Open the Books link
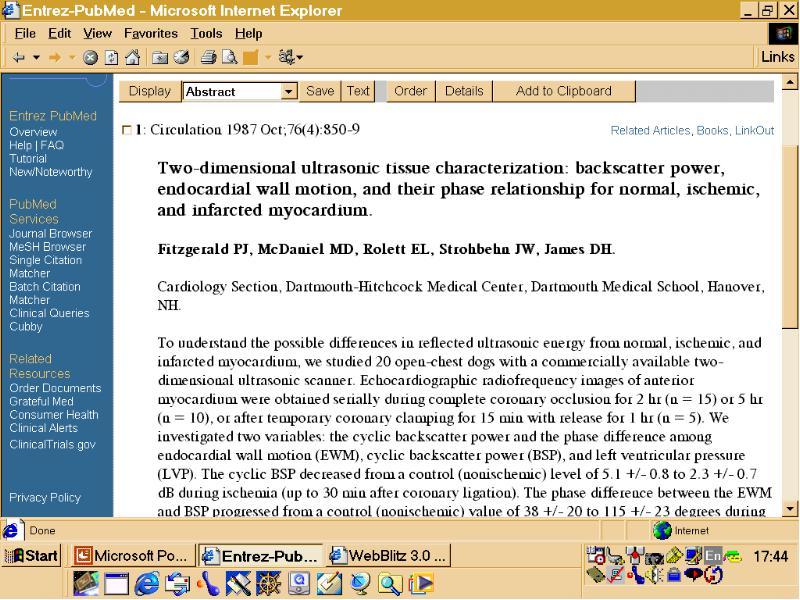 click(x=712, y=131)
